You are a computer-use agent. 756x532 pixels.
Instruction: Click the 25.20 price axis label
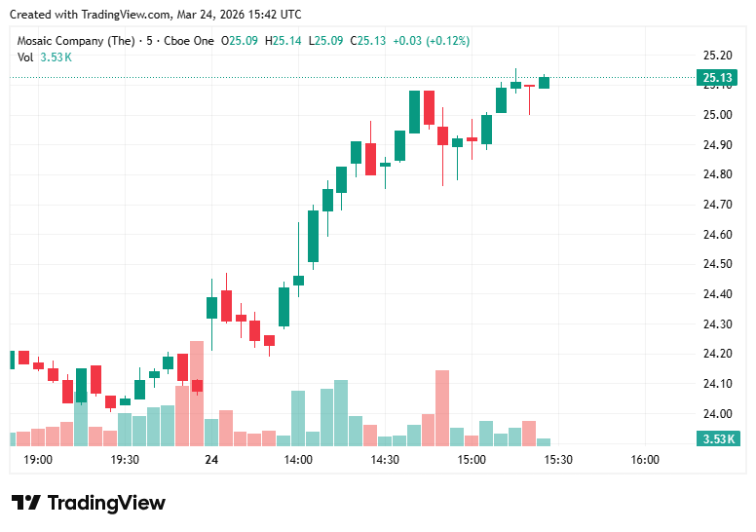coord(717,55)
